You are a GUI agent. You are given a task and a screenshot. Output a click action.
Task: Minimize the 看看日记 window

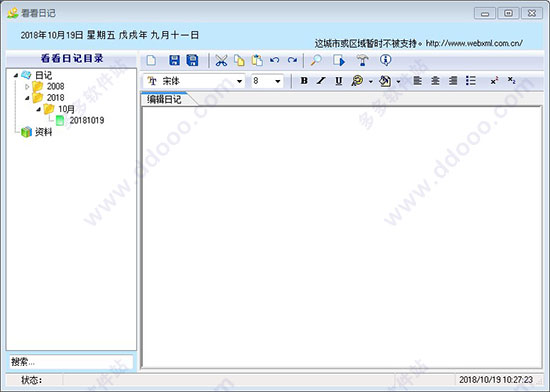(x=485, y=13)
